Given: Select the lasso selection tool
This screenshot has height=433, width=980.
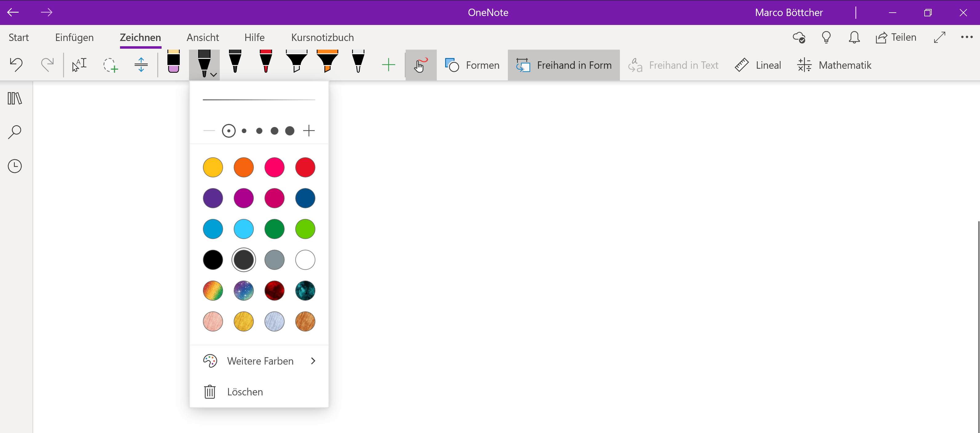Looking at the screenshot, I should (x=110, y=65).
